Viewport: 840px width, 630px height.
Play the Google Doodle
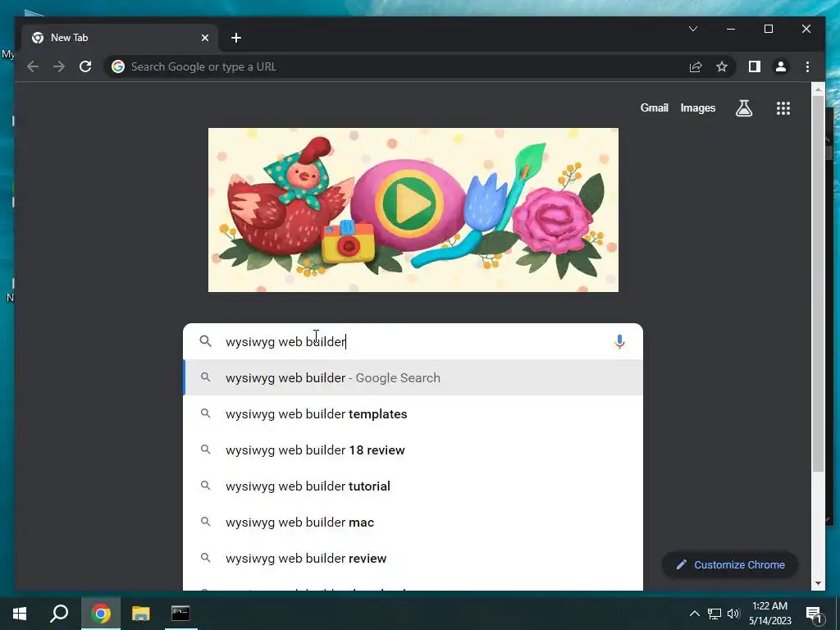click(409, 203)
